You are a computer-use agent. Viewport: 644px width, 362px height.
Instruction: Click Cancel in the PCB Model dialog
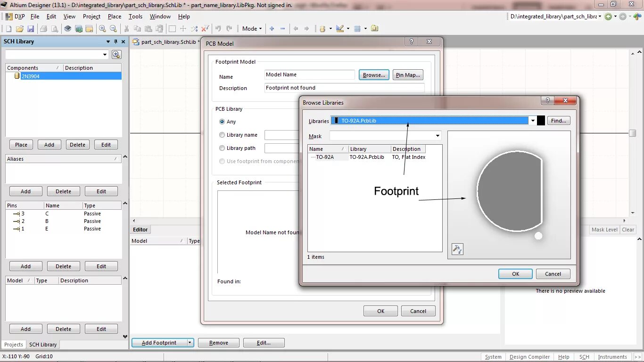click(x=418, y=311)
